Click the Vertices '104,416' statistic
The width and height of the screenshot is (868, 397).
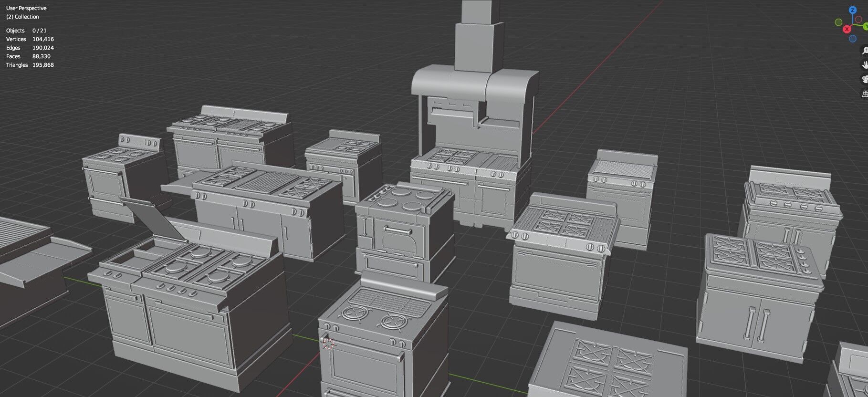click(43, 39)
